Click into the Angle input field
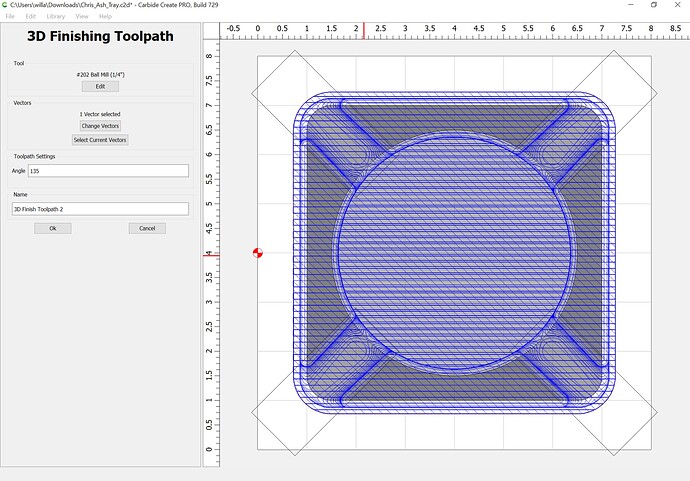The width and height of the screenshot is (690, 481). coord(108,171)
